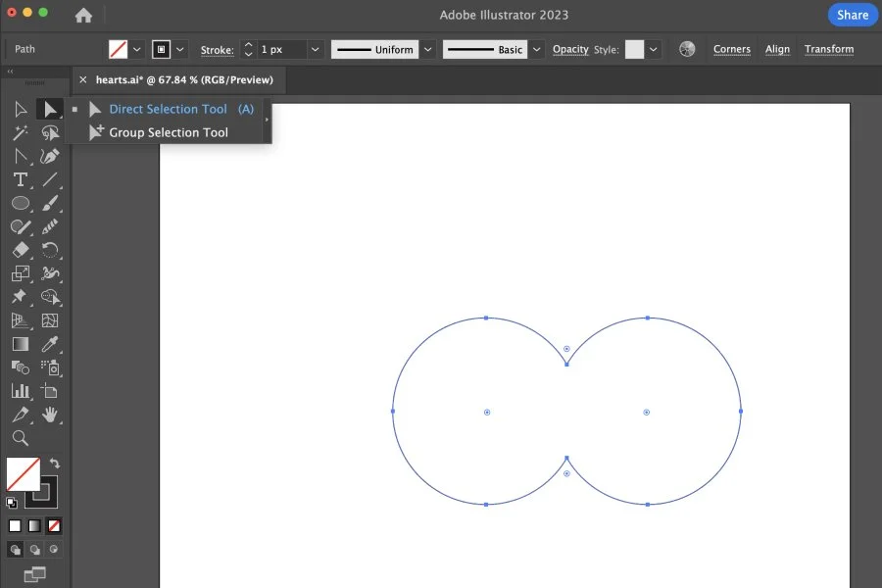The width and height of the screenshot is (882, 588).
Task: Enable Draw Inside mode
Action: pyautogui.click(x=54, y=549)
